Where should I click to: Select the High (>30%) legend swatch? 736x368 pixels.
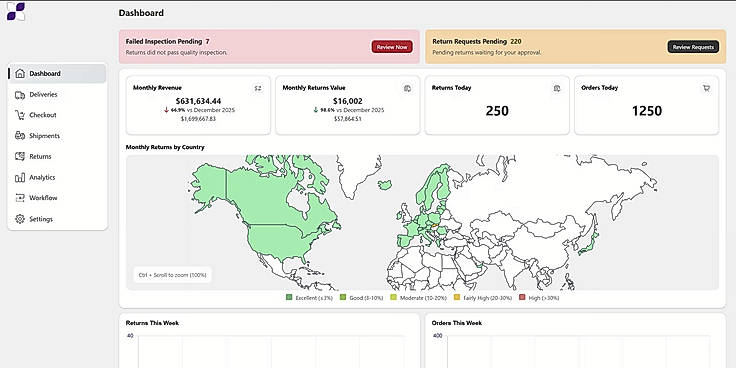point(522,298)
